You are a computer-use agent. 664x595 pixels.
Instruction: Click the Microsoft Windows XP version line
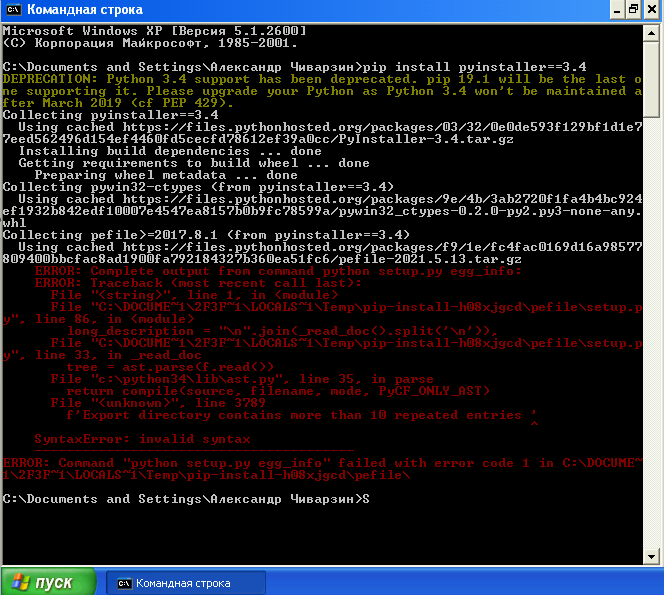(154, 30)
